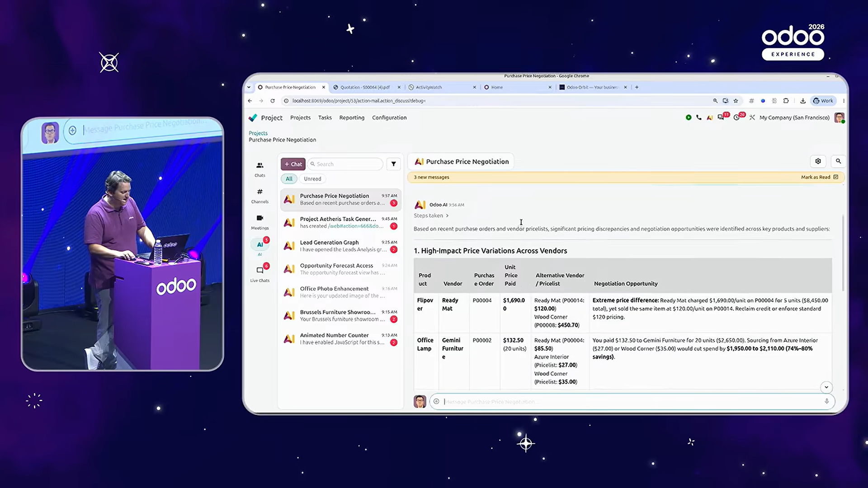The height and width of the screenshot is (488, 868).
Task: Select the All filter pill
Action: (289, 179)
